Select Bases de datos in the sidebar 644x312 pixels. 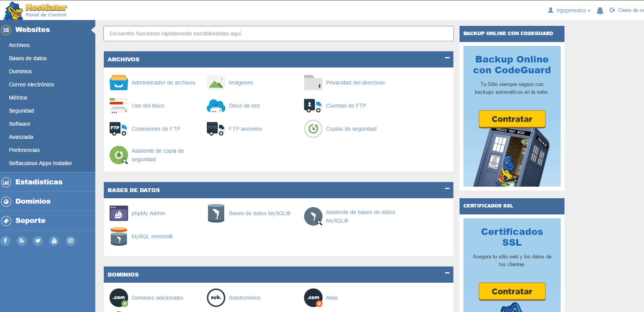(28, 58)
